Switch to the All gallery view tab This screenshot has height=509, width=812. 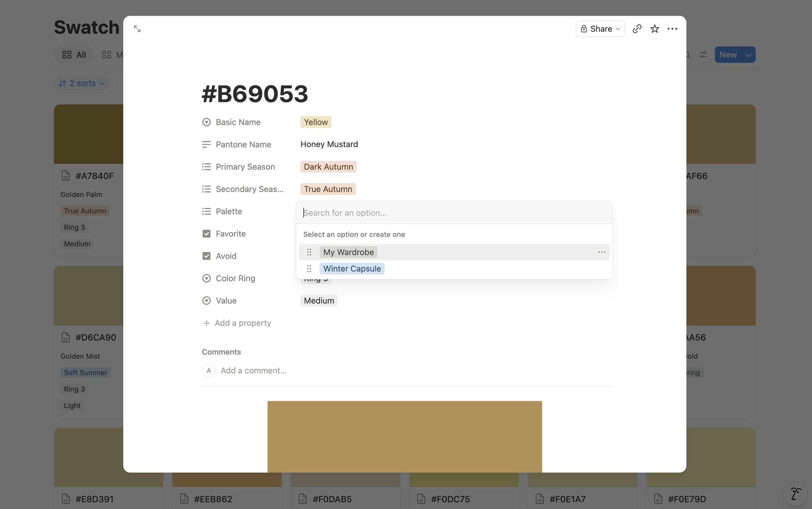pos(74,55)
